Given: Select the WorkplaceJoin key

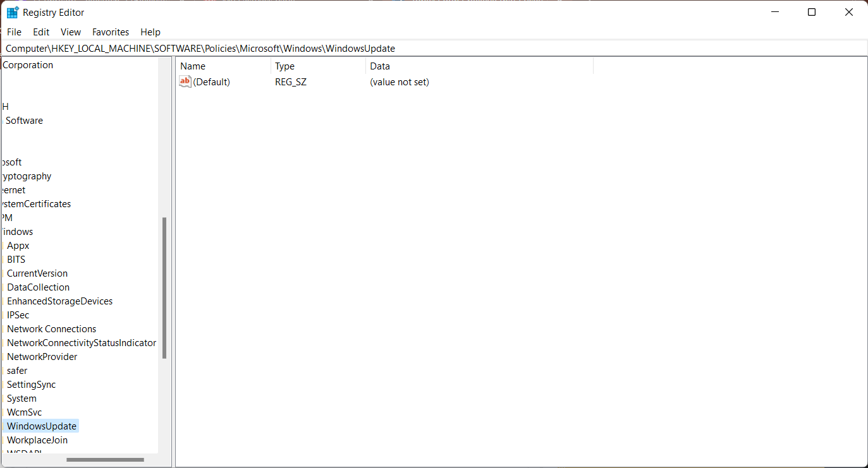Looking at the screenshot, I should coord(37,440).
